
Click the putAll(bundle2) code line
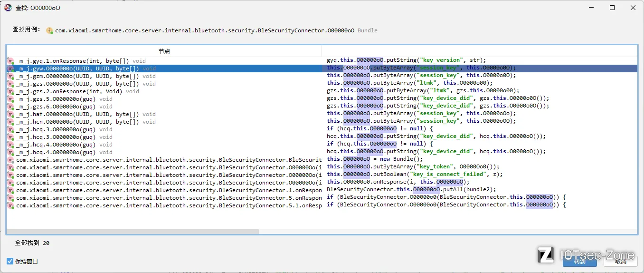pyautogui.click(x=411, y=189)
